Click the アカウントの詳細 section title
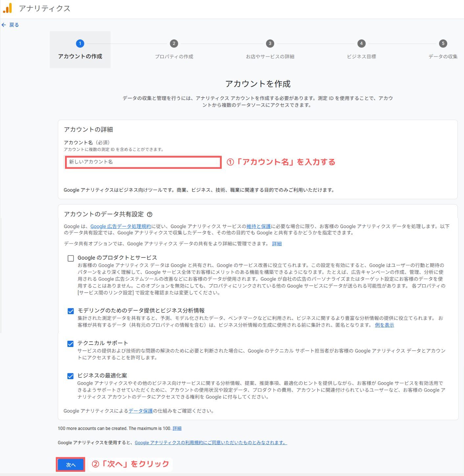This screenshot has height=476, width=464. click(88, 130)
